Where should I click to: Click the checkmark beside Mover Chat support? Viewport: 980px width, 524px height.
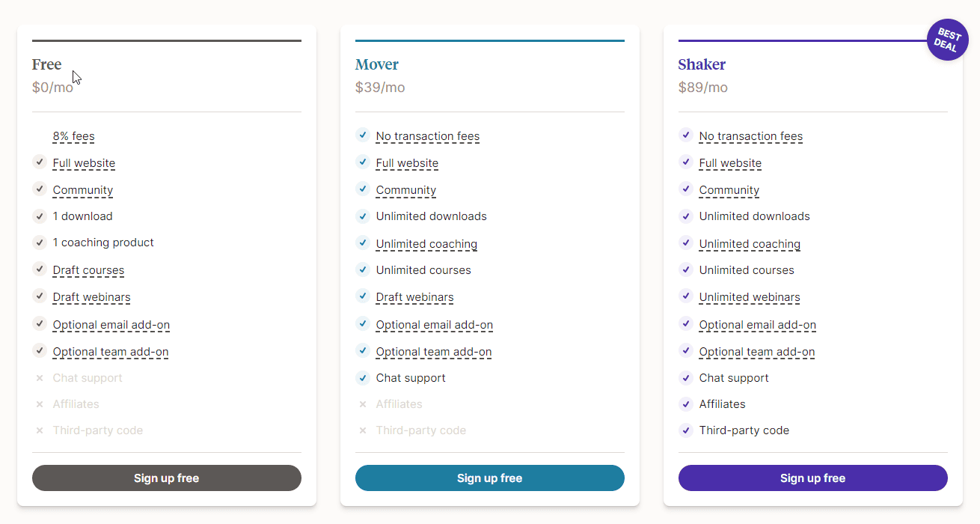[x=363, y=378]
